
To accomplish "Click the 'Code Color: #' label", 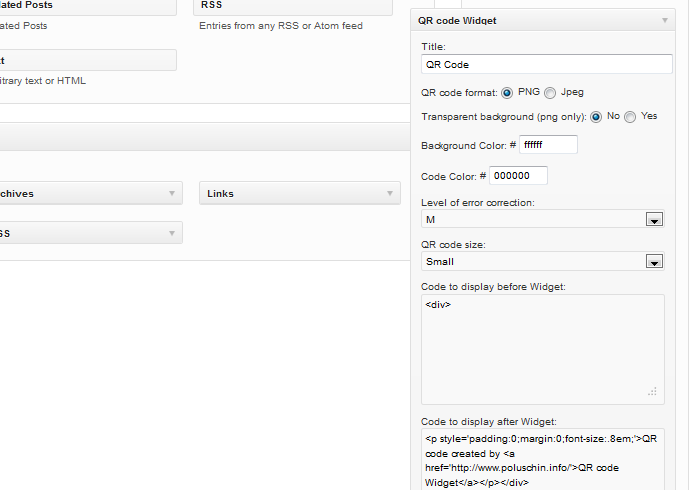I will pos(453,176).
